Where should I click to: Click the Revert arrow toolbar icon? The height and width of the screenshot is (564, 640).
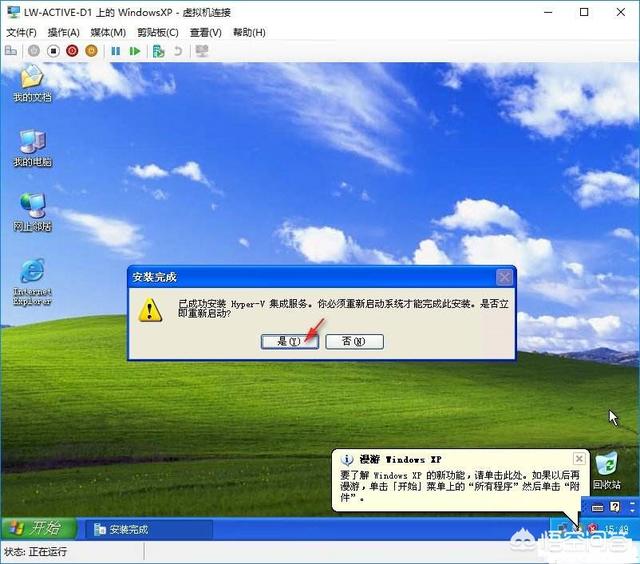(x=178, y=51)
